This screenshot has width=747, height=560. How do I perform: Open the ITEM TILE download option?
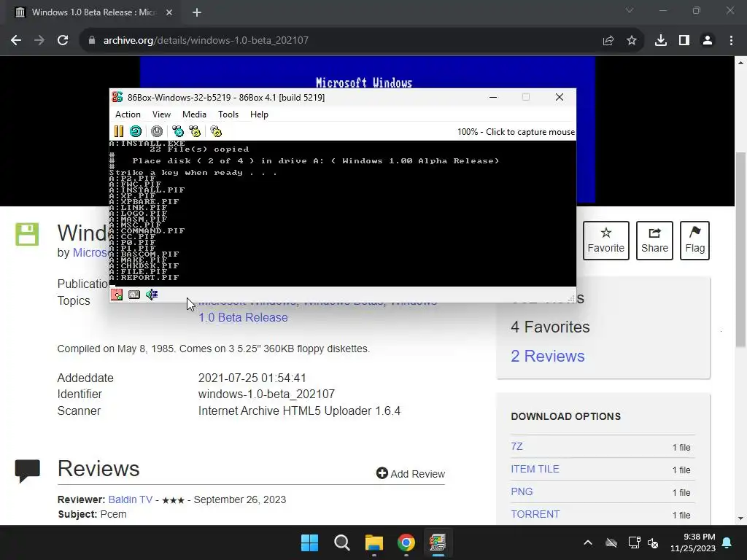tap(535, 469)
